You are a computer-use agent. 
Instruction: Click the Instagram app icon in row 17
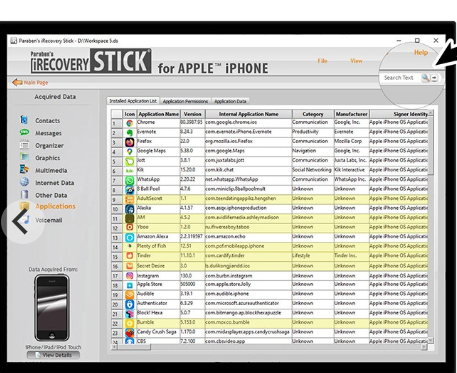click(x=130, y=276)
